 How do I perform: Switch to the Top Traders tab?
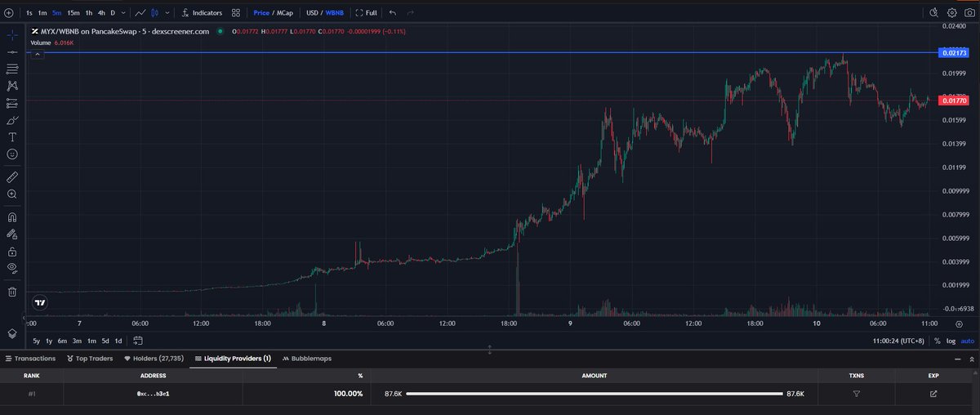(91, 359)
